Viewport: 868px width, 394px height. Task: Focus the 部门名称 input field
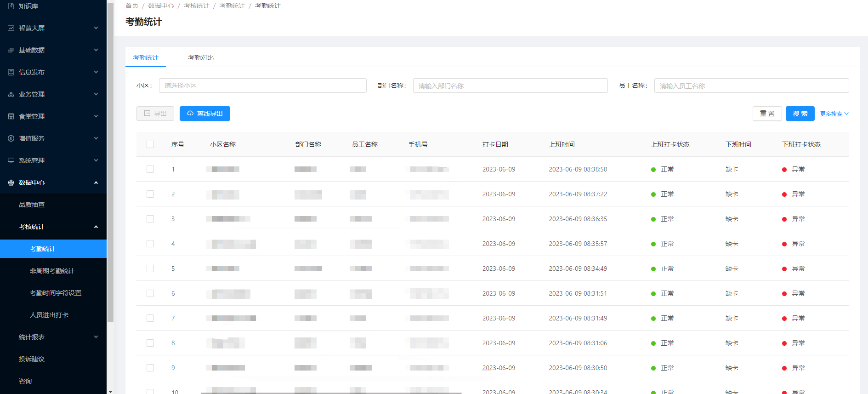point(511,86)
